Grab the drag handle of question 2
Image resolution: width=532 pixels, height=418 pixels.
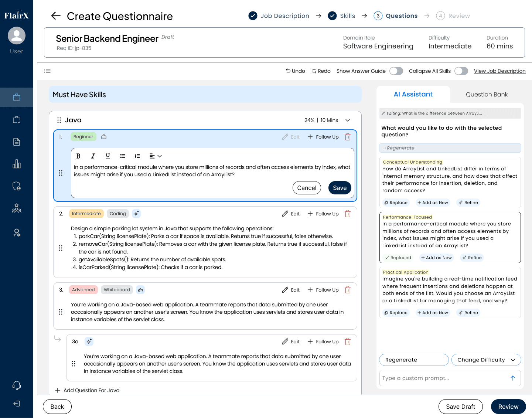point(61,248)
